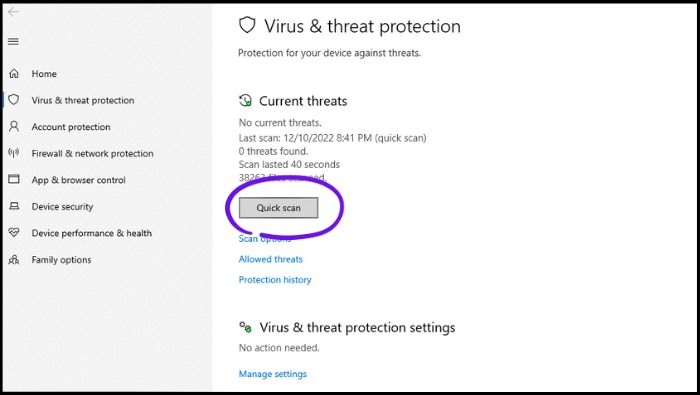This screenshot has width=700, height=395.
Task: Open the hamburger navigation menu
Action: [13, 42]
